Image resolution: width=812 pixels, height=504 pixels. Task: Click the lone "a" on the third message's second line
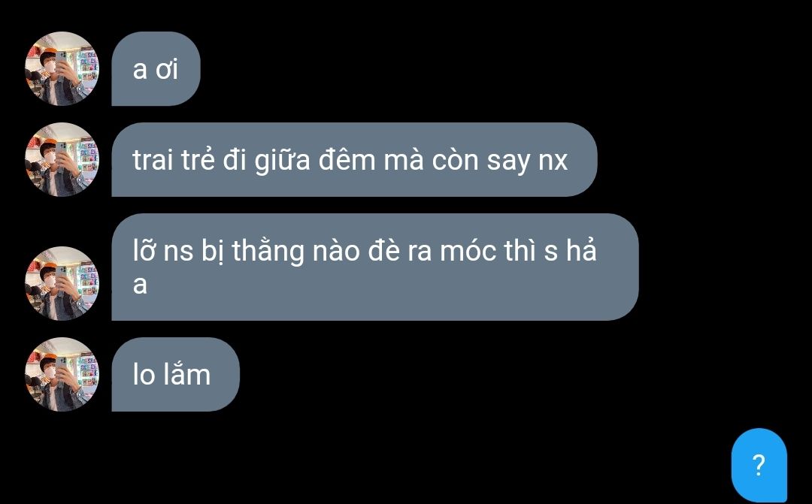coord(140,285)
